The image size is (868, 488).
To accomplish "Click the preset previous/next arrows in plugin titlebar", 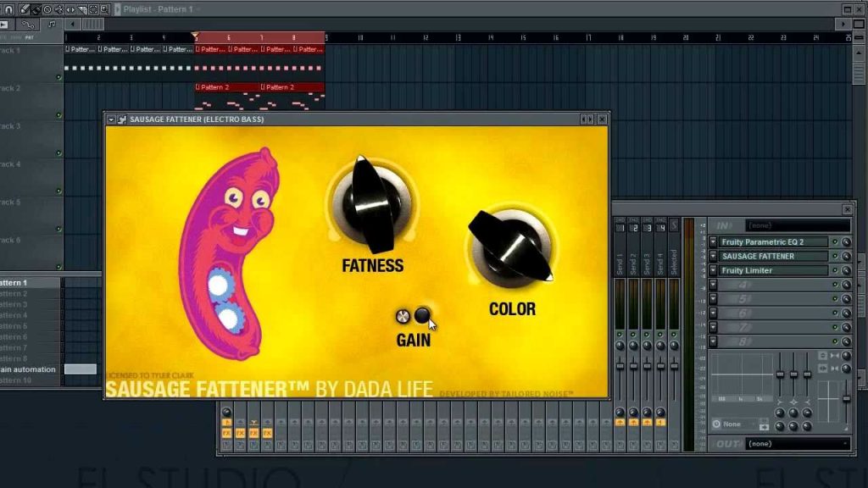I will coord(587,119).
